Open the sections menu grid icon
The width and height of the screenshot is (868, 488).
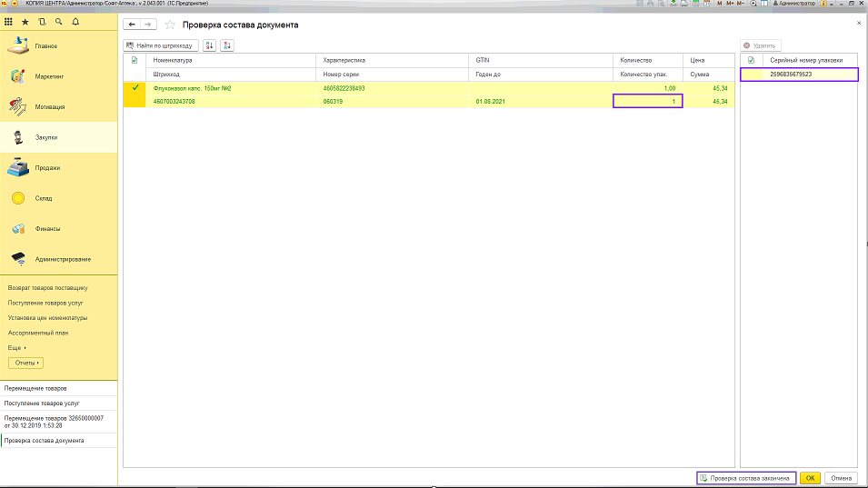pyautogui.click(x=9, y=21)
